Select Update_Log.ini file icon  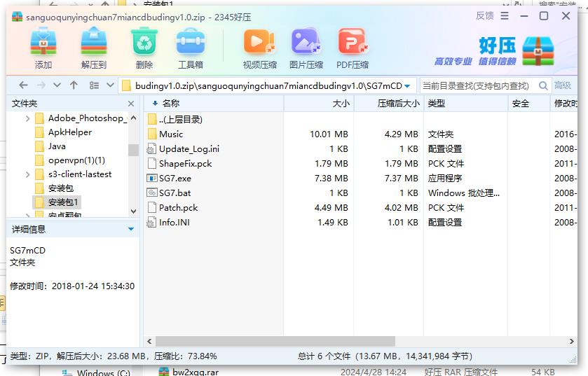[151, 148]
